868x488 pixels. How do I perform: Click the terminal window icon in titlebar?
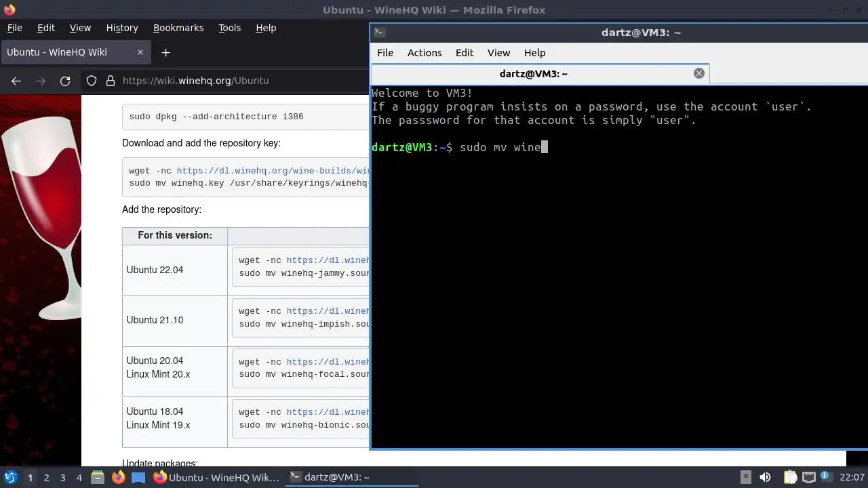(x=380, y=32)
